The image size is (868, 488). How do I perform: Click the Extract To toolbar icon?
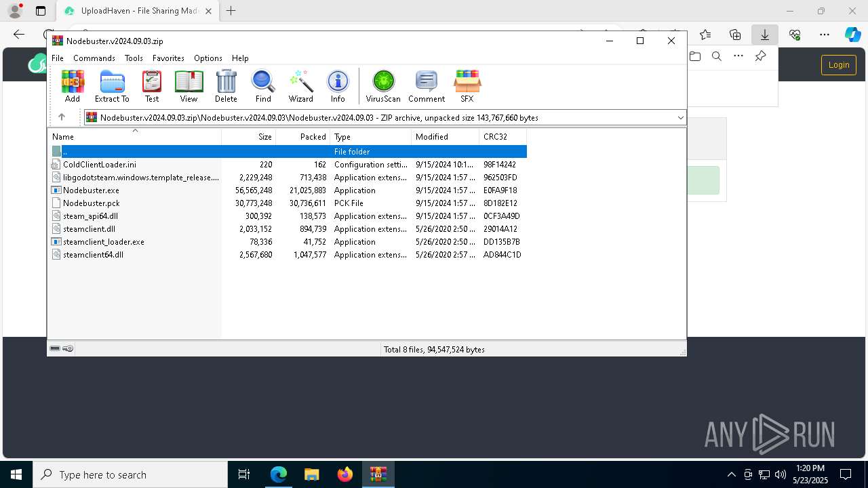point(112,86)
